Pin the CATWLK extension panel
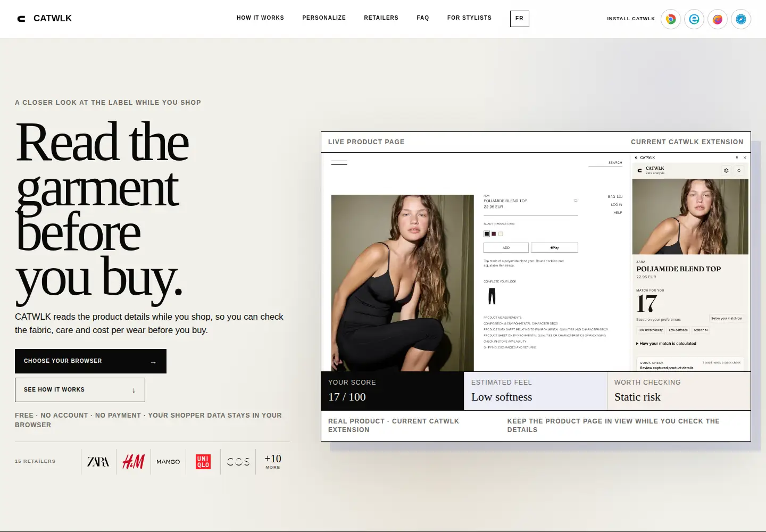The height and width of the screenshot is (532, 766). click(x=737, y=157)
